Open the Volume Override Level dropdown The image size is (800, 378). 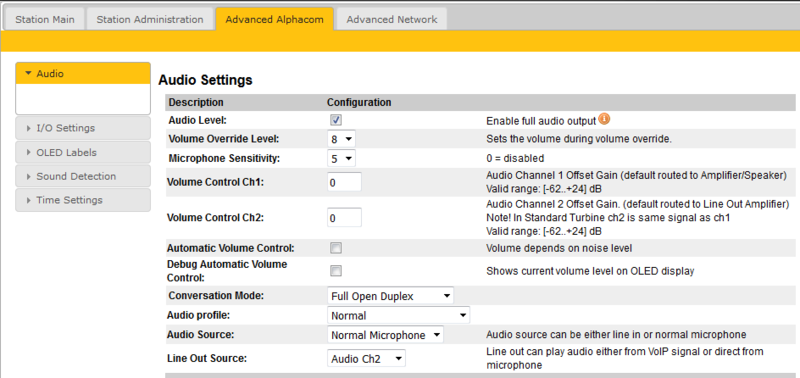[x=341, y=139]
